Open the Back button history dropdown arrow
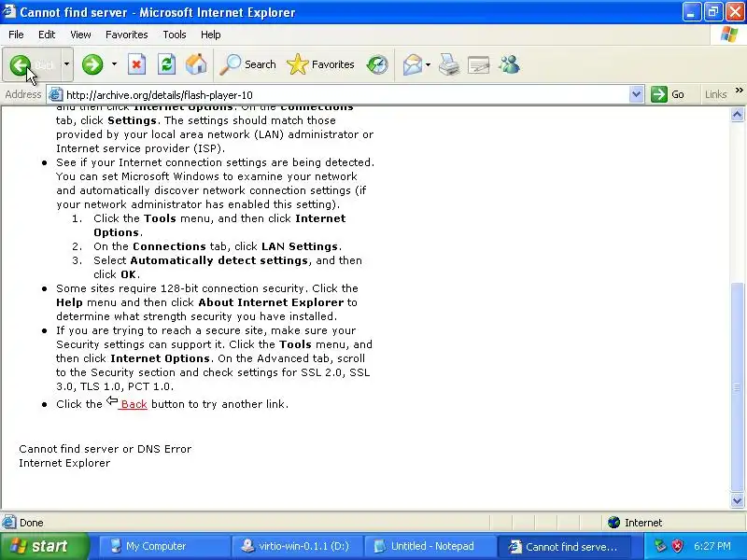Viewport: 747px width, 560px height. [66, 64]
